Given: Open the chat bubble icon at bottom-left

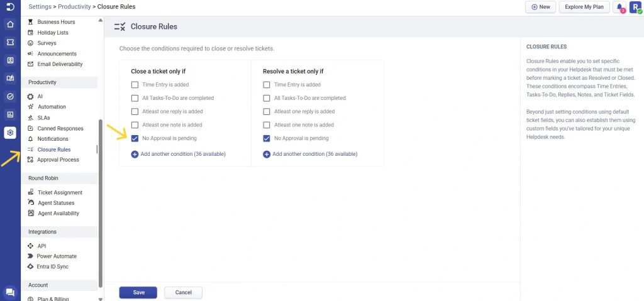Looking at the screenshot, I should click(x=10, y=292).
